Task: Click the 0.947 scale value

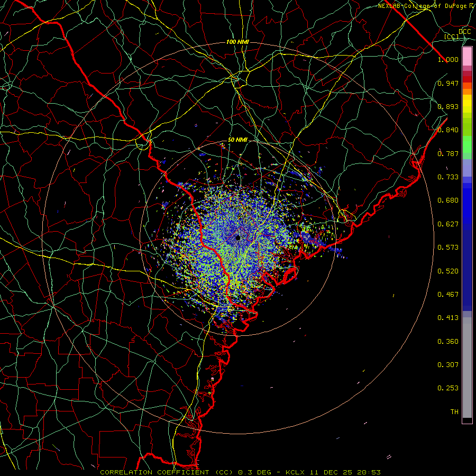Action: coord(448,83)
